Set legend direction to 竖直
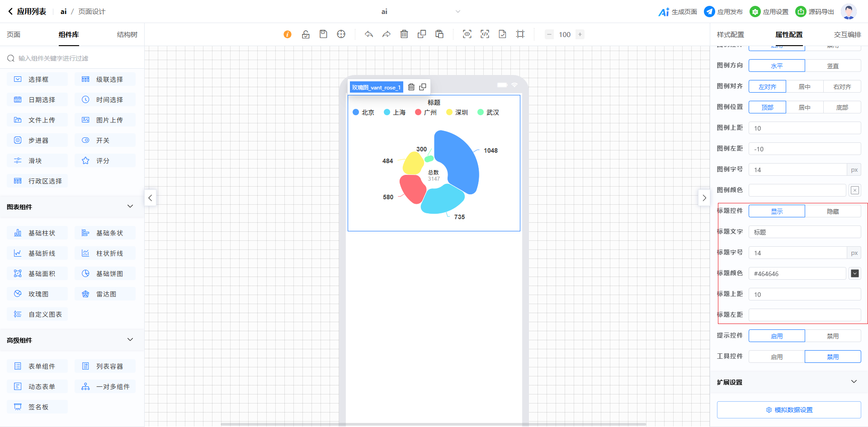The width and height of the screenshot is (868, 427). pyautogui.click(x=833, y=66)
